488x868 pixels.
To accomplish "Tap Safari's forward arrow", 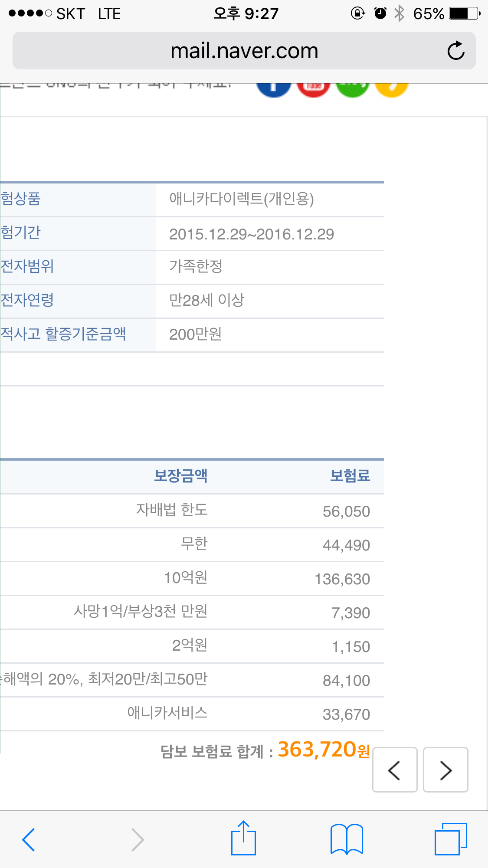I will coord(138,839).
